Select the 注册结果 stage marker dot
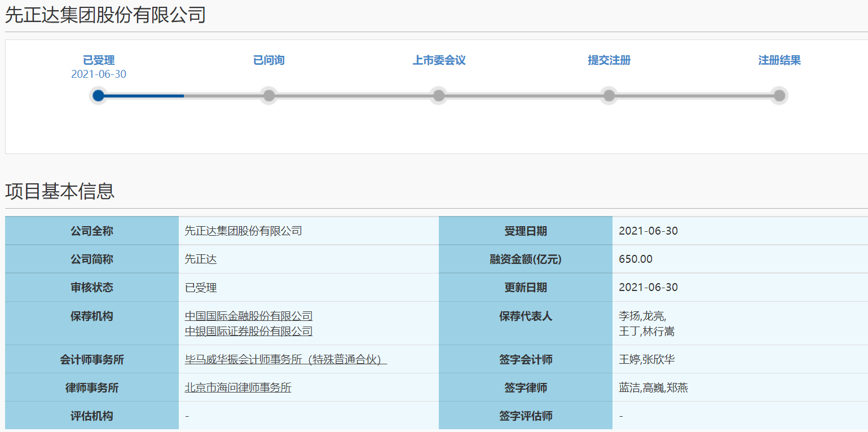The image size is (868, 432). click(779, 95)
